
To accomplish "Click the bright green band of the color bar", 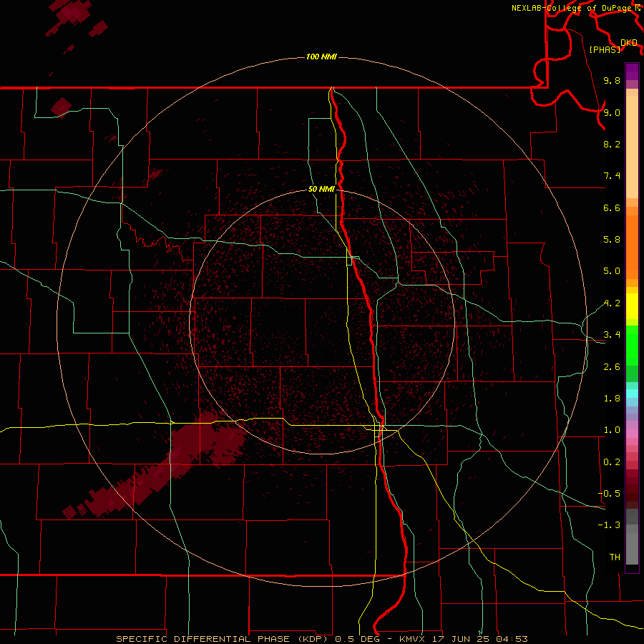I will click(632, 346).
